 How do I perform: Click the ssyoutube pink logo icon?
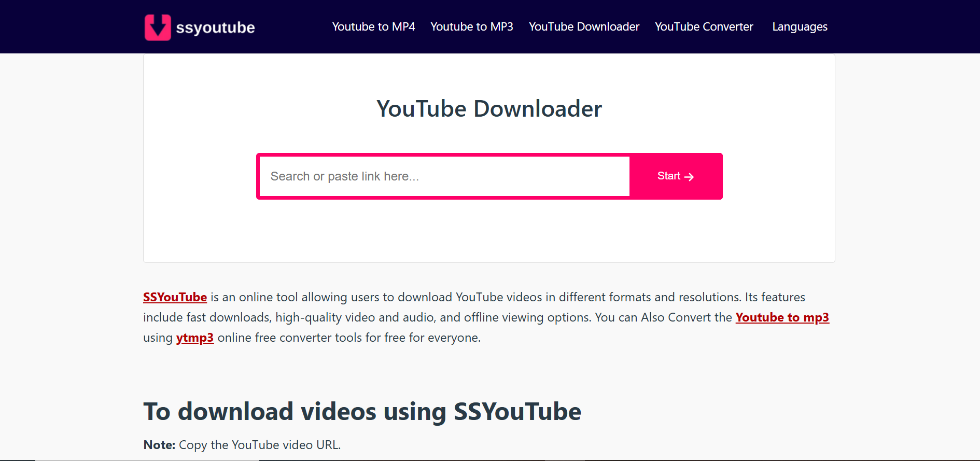pos(158,27)
